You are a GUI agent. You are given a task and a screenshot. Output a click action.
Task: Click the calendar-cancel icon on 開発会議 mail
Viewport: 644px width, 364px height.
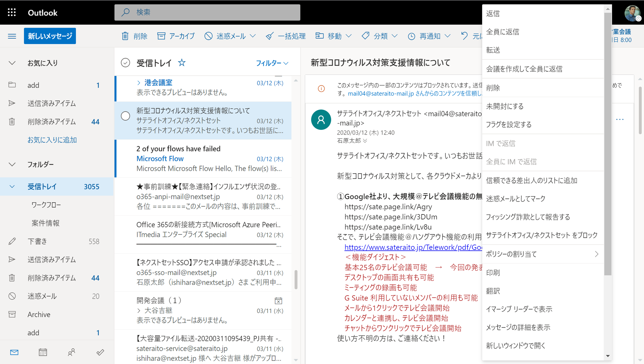[278, 301]
